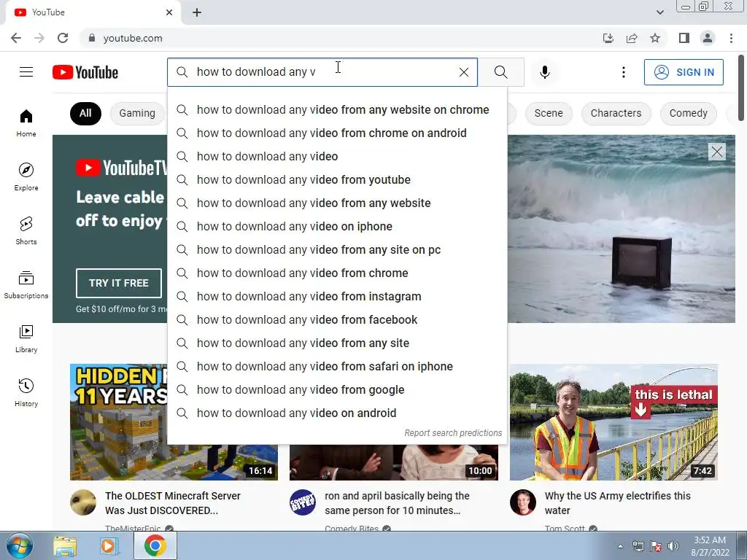Open tab search chevron in Chrome
Viewport: 747px width, 560px height.
pos(659,12)
